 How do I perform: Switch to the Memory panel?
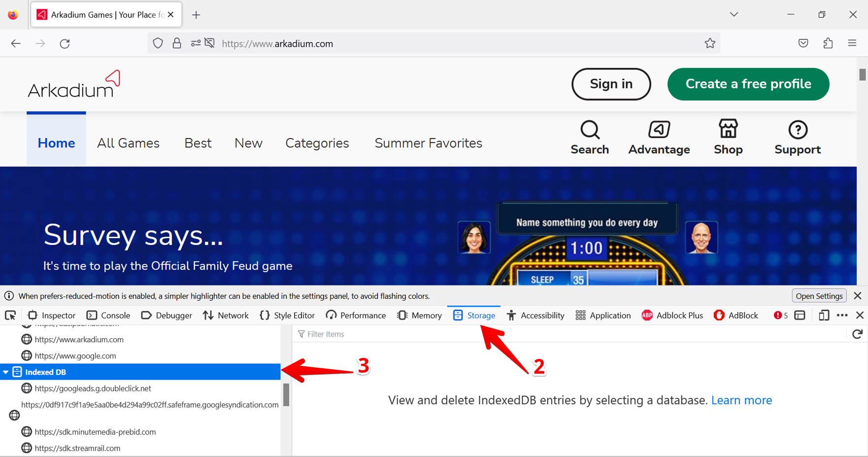tap(419, 316)
